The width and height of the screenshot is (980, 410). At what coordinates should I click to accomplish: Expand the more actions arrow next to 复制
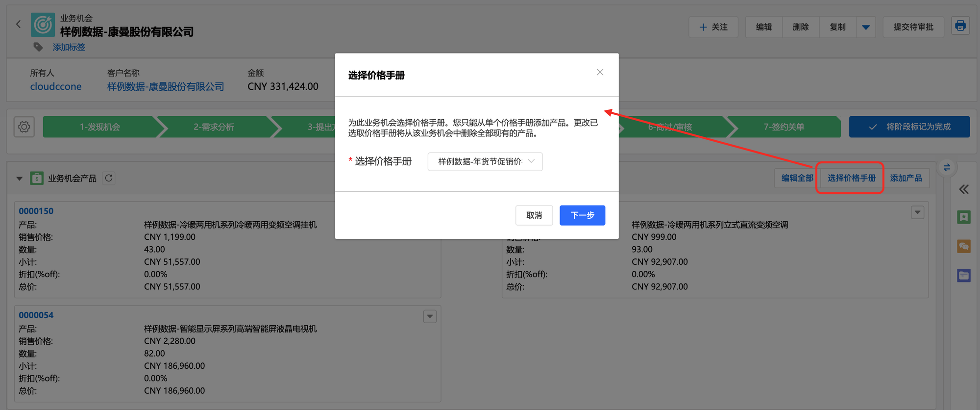click(x=866, y=27)
